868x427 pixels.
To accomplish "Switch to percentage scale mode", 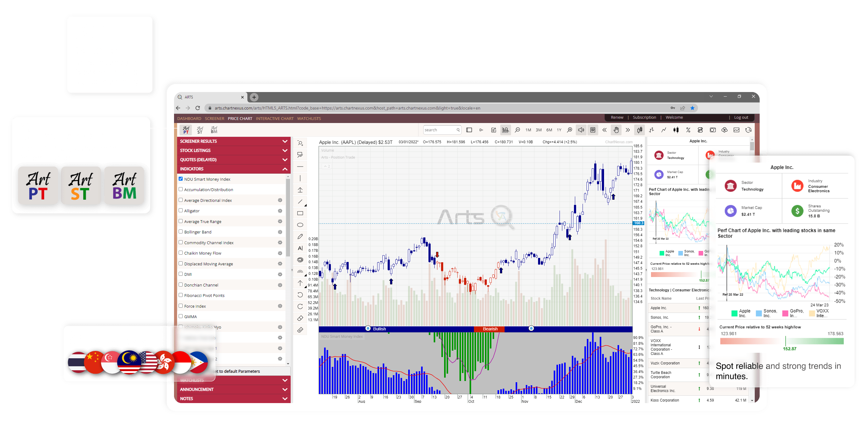I will tap(688, 130).
